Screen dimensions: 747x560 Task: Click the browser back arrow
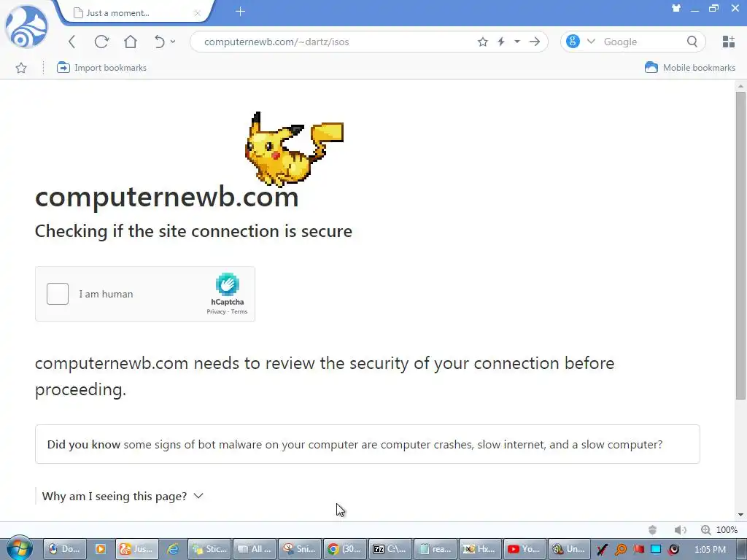[72, 42]
